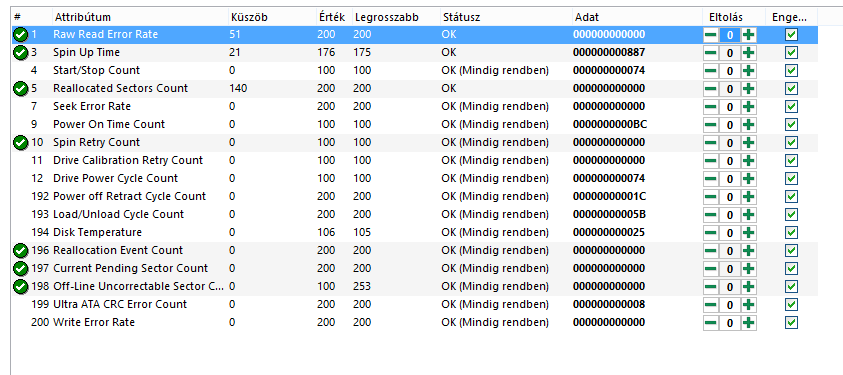
Task: Click data value 00000000001C
Action: (610, 197)
